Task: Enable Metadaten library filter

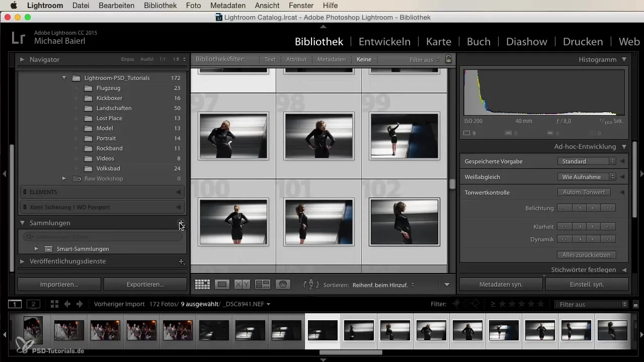Action: (332, 59)
